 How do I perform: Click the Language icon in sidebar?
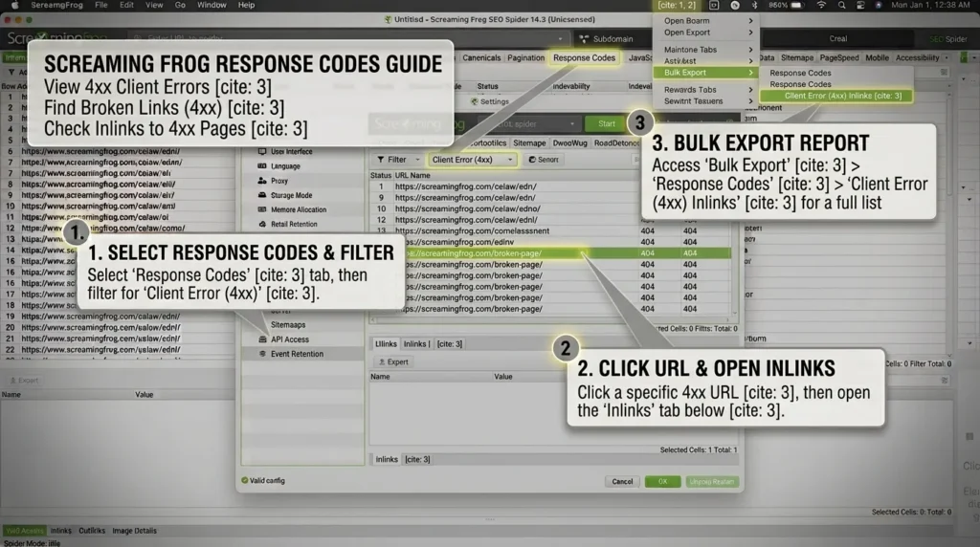point(262,166)
